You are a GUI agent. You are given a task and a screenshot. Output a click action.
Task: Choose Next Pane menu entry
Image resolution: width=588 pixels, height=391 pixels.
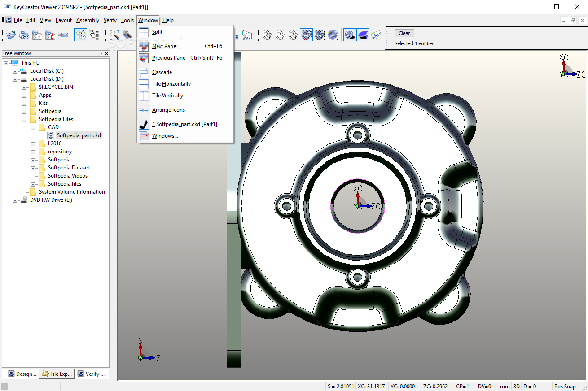[x=185, y=46]
